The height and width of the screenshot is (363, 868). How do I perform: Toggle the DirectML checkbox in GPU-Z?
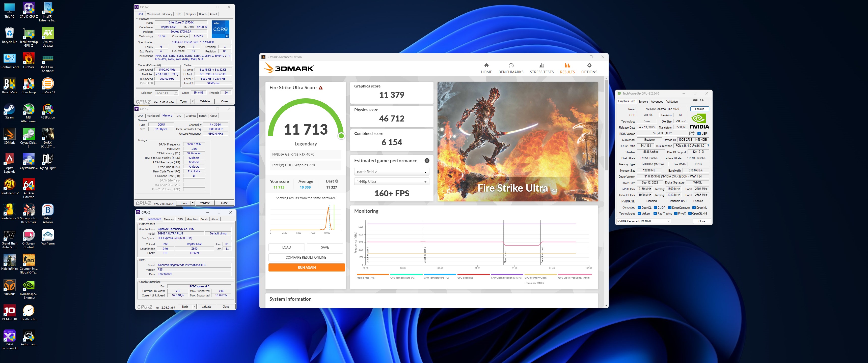click(694, 207)
